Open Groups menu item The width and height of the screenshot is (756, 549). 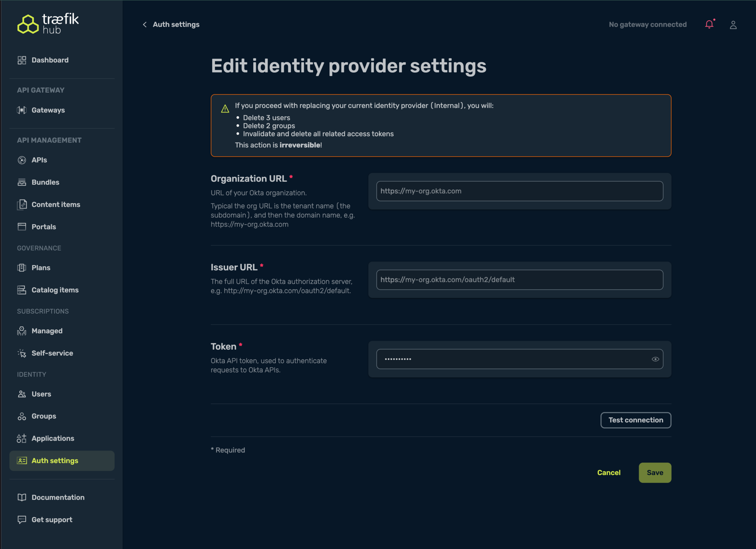point(62,416)
